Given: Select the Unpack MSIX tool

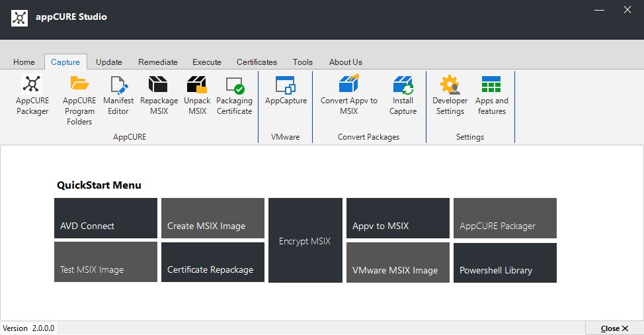Looking at the screenshot, I should [197, 95].
